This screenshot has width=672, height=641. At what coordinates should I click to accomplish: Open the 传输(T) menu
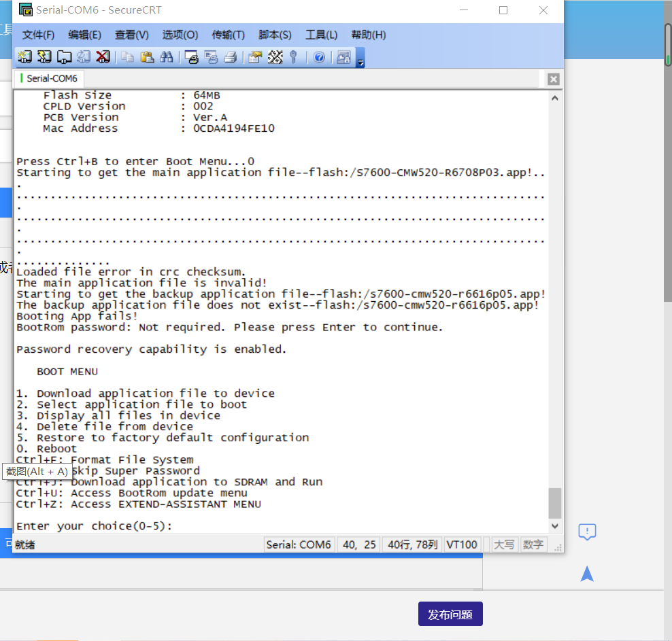228,35
